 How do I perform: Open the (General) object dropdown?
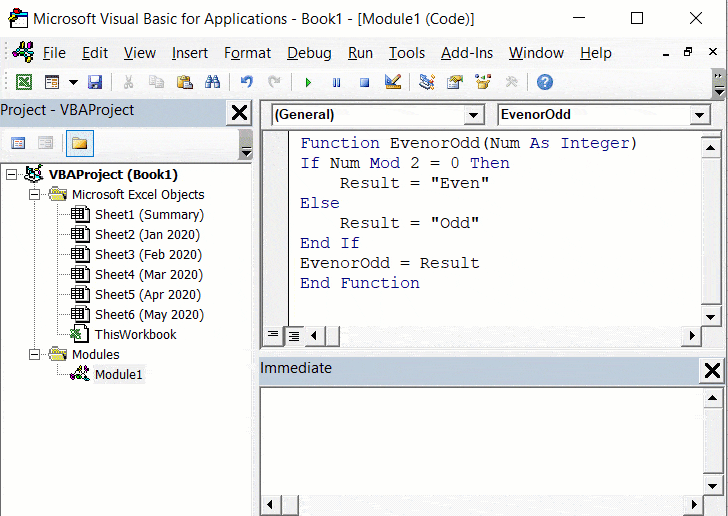(473, 115)
